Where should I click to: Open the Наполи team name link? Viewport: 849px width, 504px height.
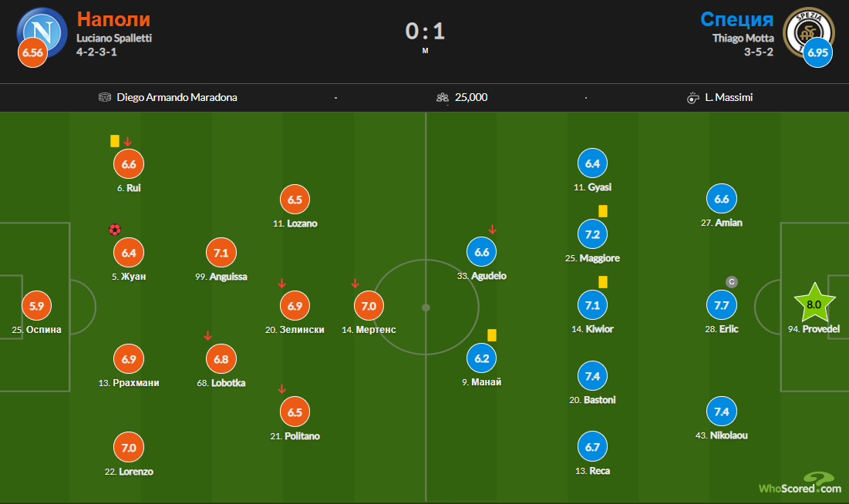coord(113,19)
